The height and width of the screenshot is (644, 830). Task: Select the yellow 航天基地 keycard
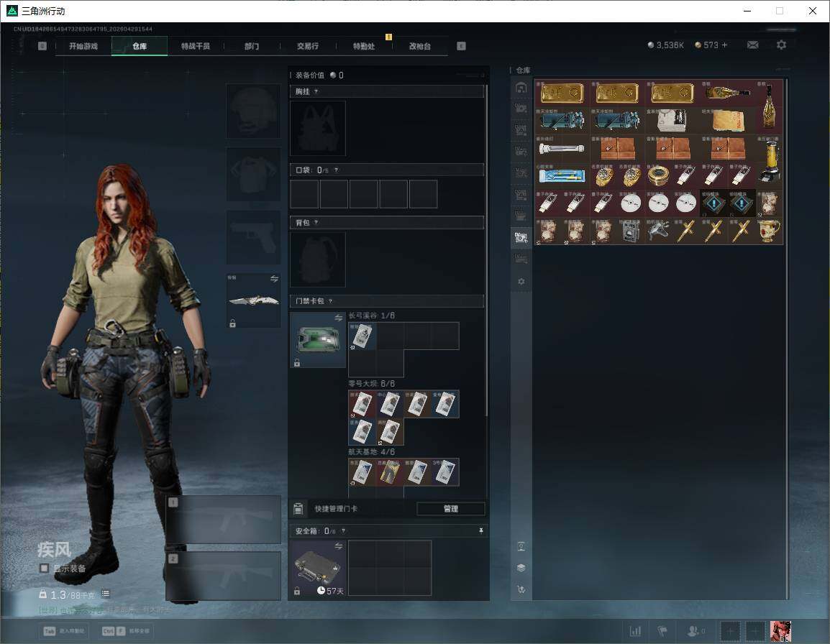point(390,472)
